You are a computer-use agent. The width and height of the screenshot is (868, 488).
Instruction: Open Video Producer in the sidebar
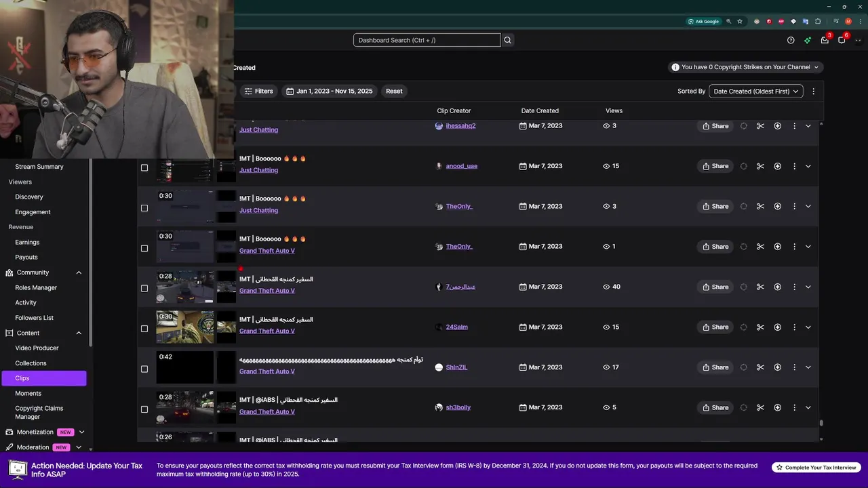[37, 348]
